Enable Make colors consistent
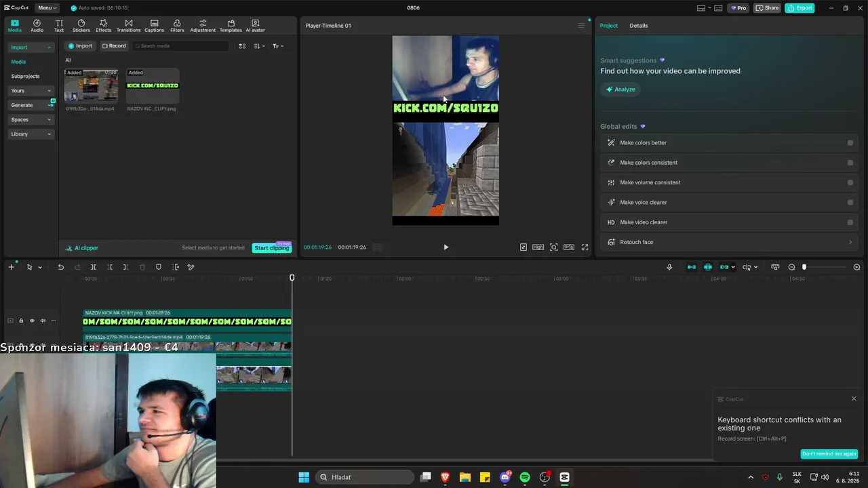868x488 pixels. point(850,163)
